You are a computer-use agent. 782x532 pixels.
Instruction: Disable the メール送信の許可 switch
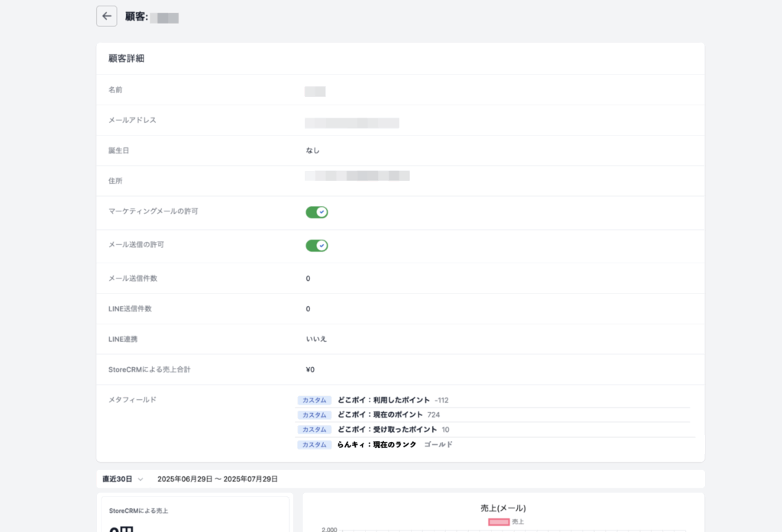tap(316, 246)
